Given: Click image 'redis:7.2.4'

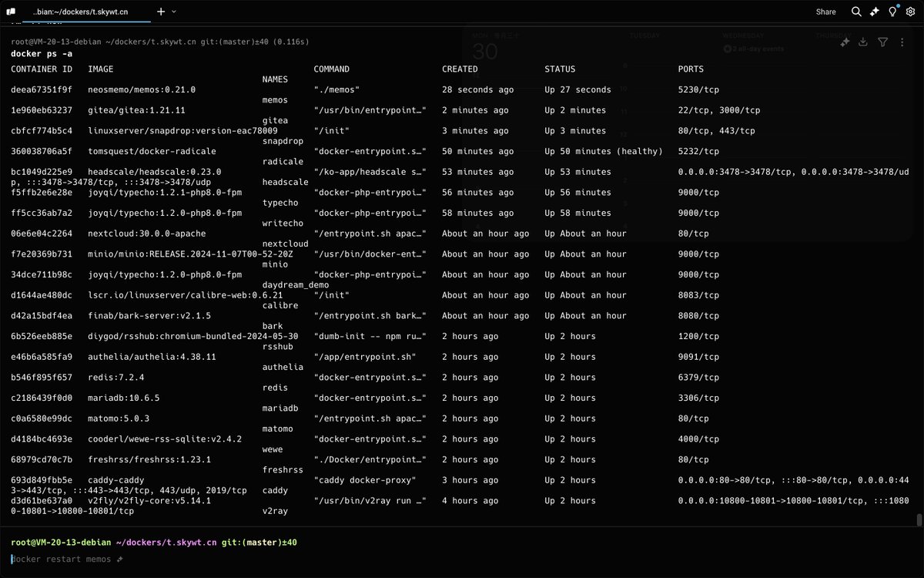Looking at the screenshot, I should click(116, 378).
